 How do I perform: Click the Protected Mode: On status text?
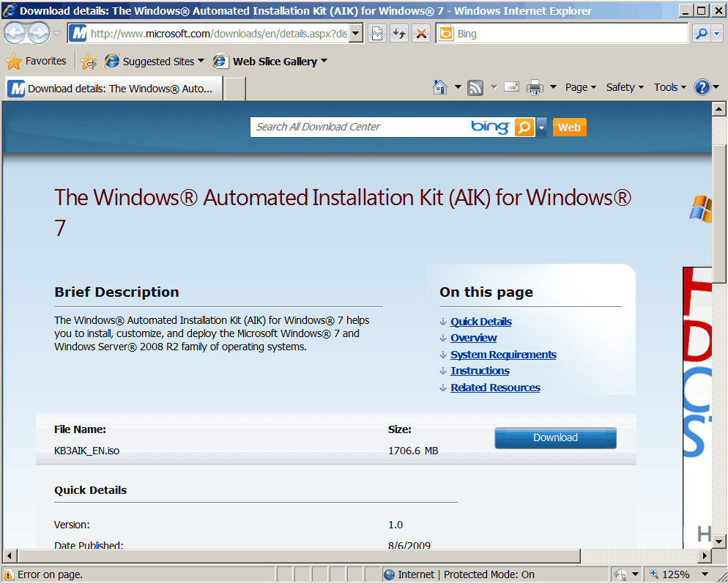(489, 574)
